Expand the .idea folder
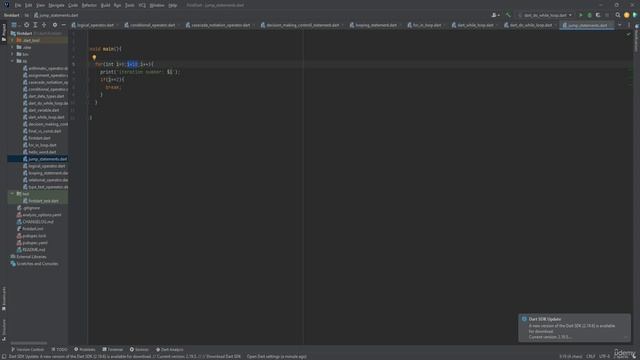 pyautogui.click(x=12, y=47)
